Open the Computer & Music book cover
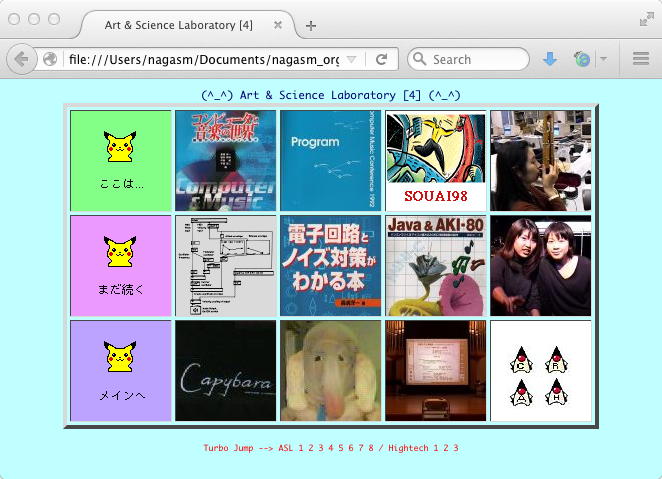This screenshot has width=662, height=479. click(225, 161)
